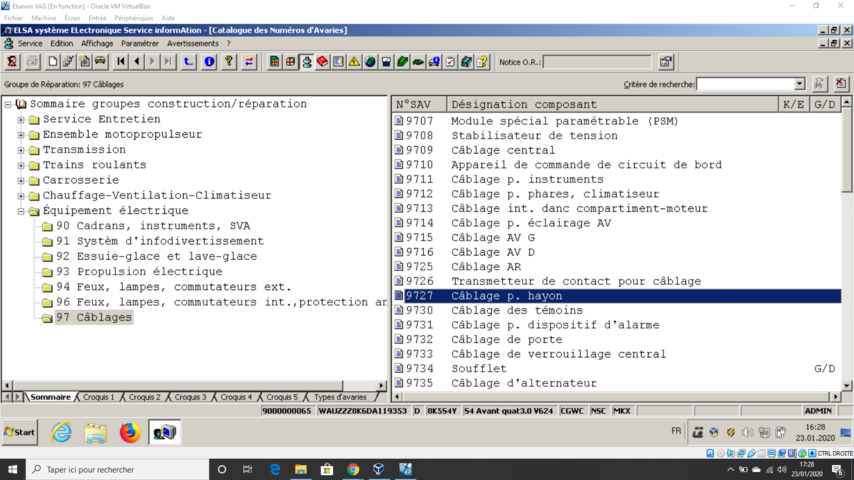Click the pressed stamp figure toolbar icon

[307, 62]
